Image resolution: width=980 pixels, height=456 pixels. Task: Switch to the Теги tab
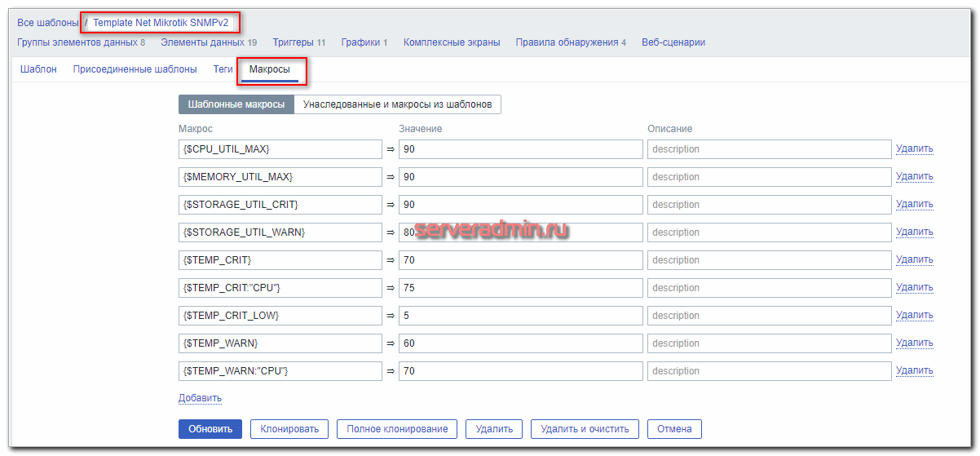pyautogui.click(x=223, y=70)
